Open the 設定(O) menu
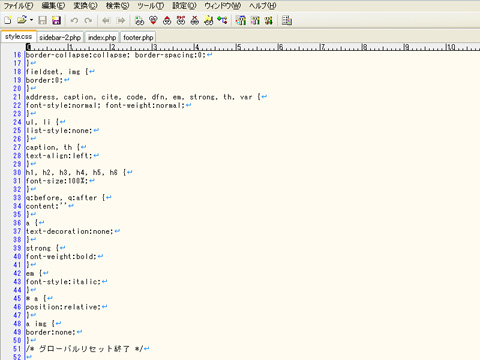Screen dimensions: 480x360 click(184, 6)
